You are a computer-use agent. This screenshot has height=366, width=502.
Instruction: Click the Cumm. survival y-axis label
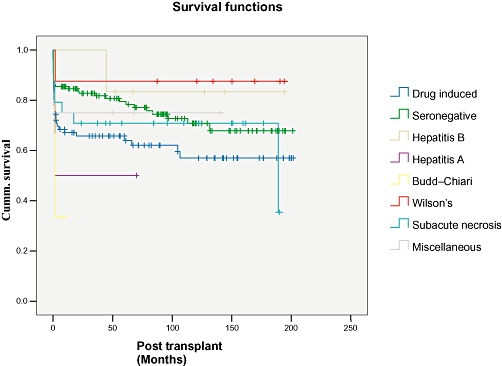(6, 180)
